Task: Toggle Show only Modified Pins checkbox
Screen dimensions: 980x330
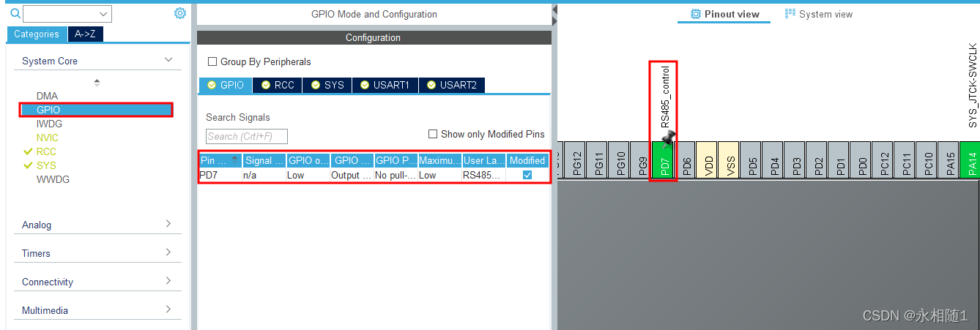Action: point(433,134)
